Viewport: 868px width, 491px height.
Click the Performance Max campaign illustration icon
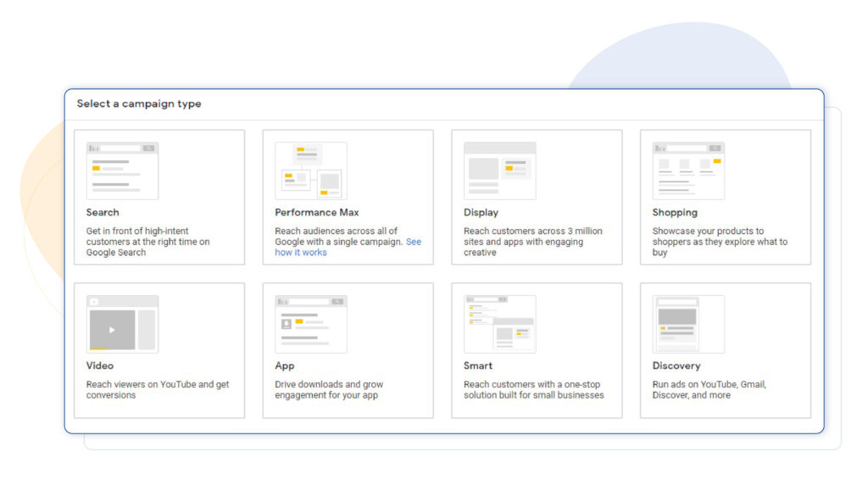pos(311,170)
